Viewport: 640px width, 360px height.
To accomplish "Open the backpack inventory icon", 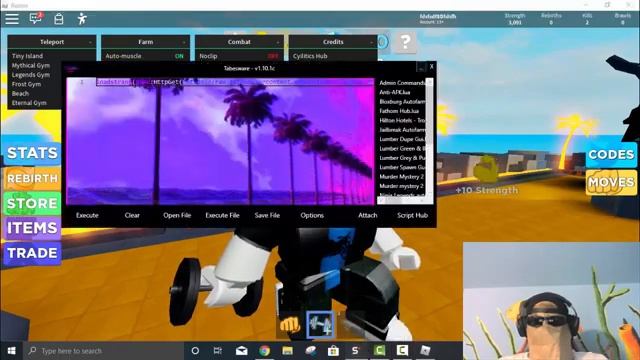I will 59,19.
